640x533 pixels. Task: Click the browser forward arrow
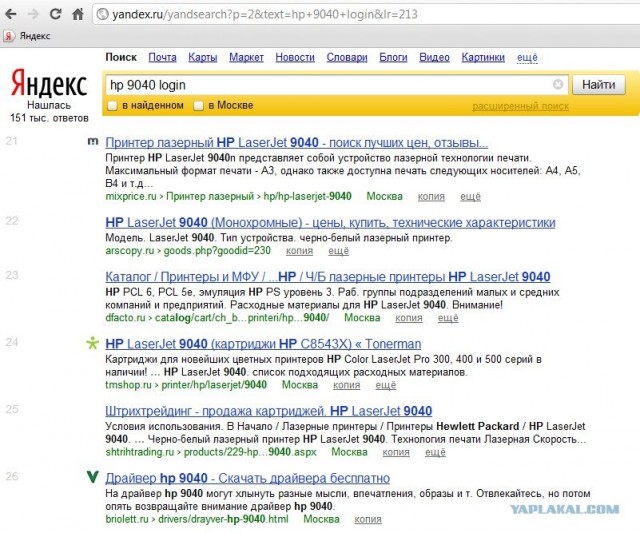pos(33,14)
